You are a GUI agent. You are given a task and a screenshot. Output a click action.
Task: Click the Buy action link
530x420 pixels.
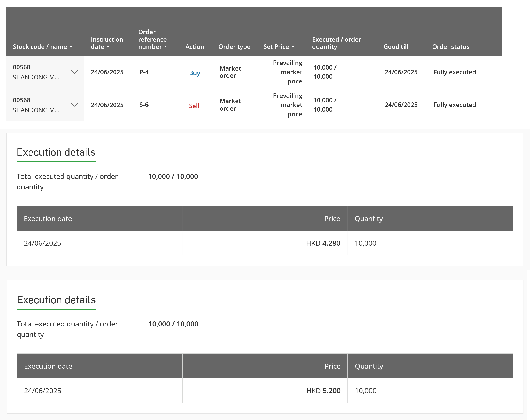[194, 73]
